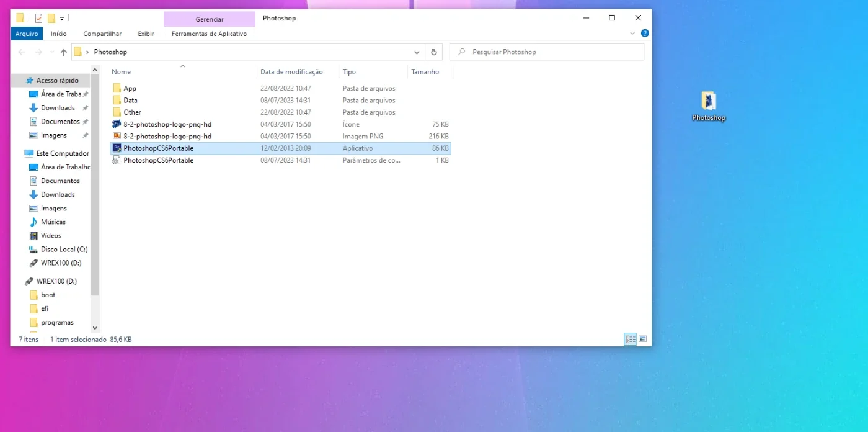This screenshot has height=432, width=868.
Task: Select the 8-2-photoshop-logo PNG image icon
Action: coord(117,136)
